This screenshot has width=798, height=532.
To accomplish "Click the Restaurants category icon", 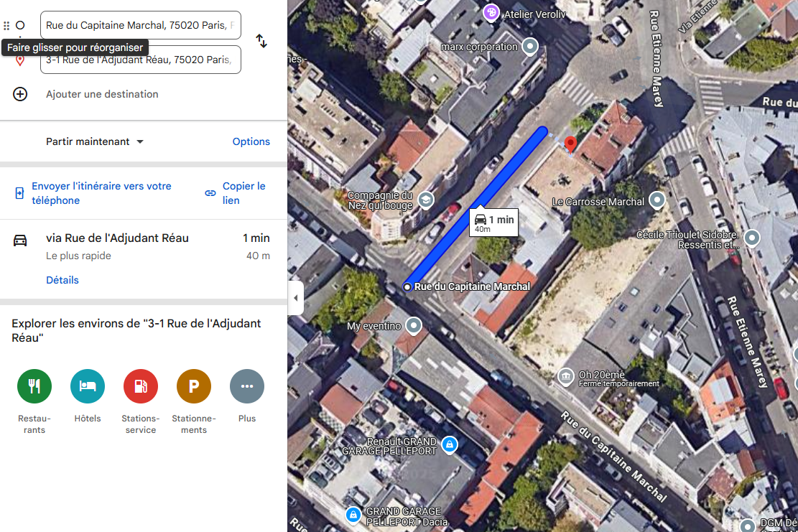I will pyautogui.click(x=34, y=386).
